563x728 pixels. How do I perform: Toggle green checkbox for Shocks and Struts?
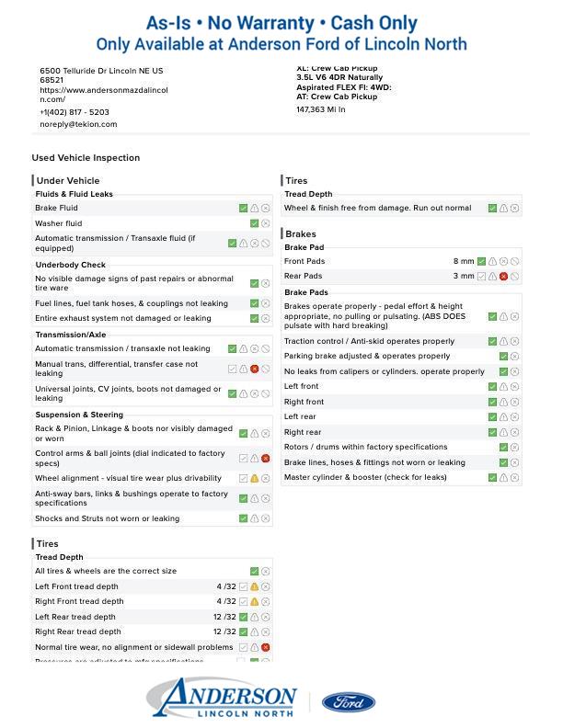click(244, 518)
